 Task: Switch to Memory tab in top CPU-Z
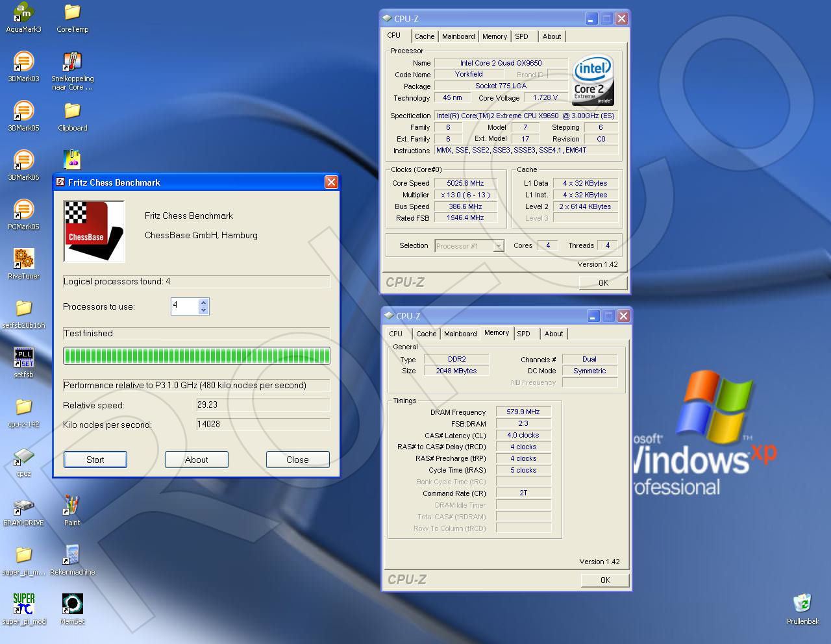(x=495, y=36)
